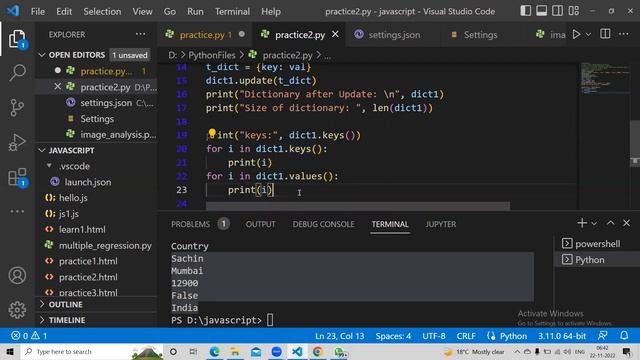The height and width of the screenshot is (360, 640).
Task: Go to line via Ln 23, Col 13
Action: coord(339,336)
